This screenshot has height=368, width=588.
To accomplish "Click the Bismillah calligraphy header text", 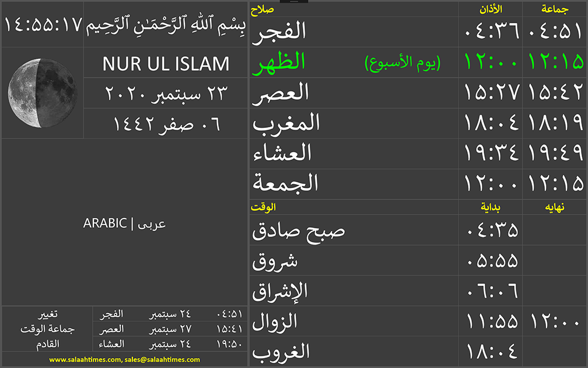I will (166, 25).
